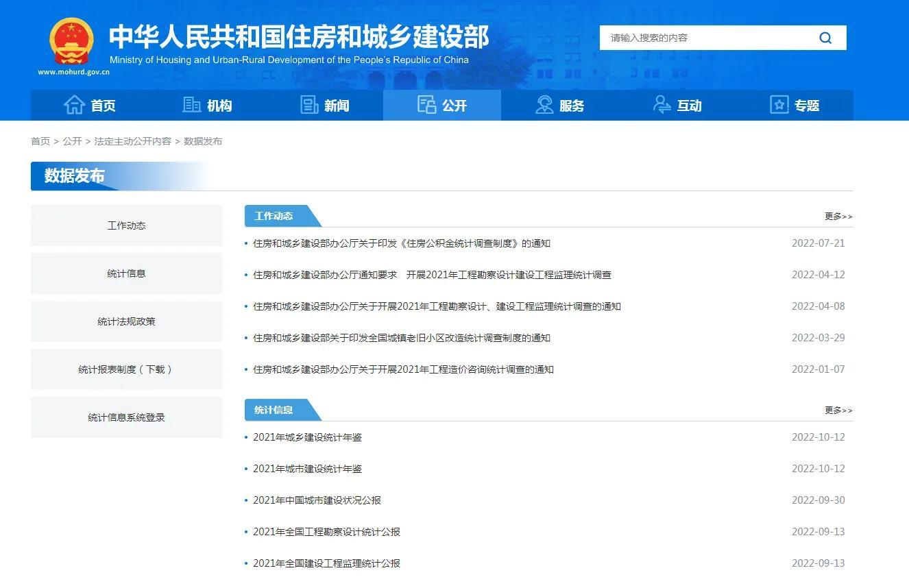Click the building icon beside 机构
909x588 pixels.
coord(191,105)
